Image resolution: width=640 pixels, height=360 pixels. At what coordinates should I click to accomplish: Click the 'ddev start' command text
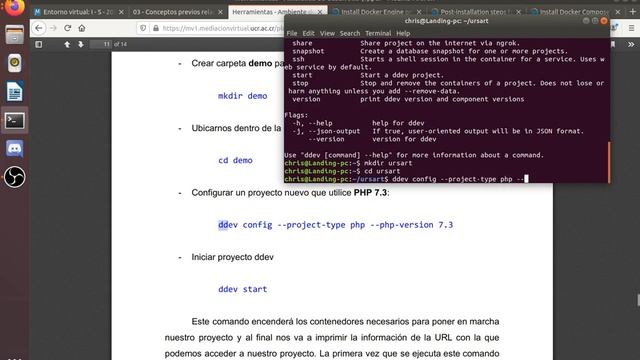tap(242, 289)
